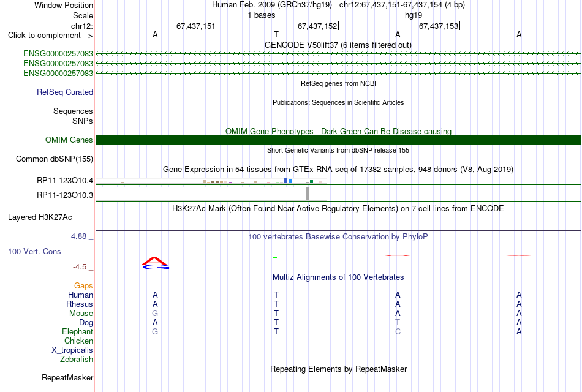Select the Human species label
This screenshot has width=582, height=392.
(80, 295)
